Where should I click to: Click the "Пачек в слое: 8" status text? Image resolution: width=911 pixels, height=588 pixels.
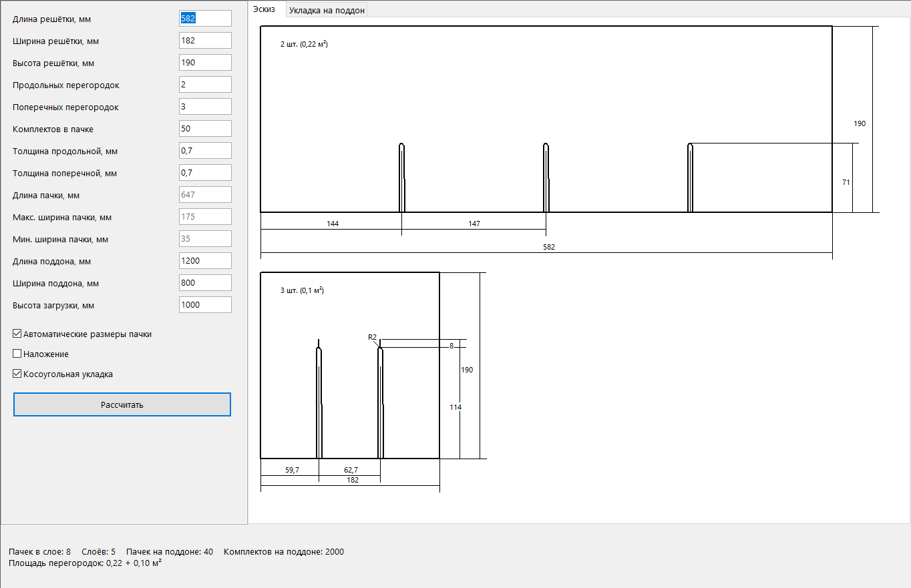point(39,552)
